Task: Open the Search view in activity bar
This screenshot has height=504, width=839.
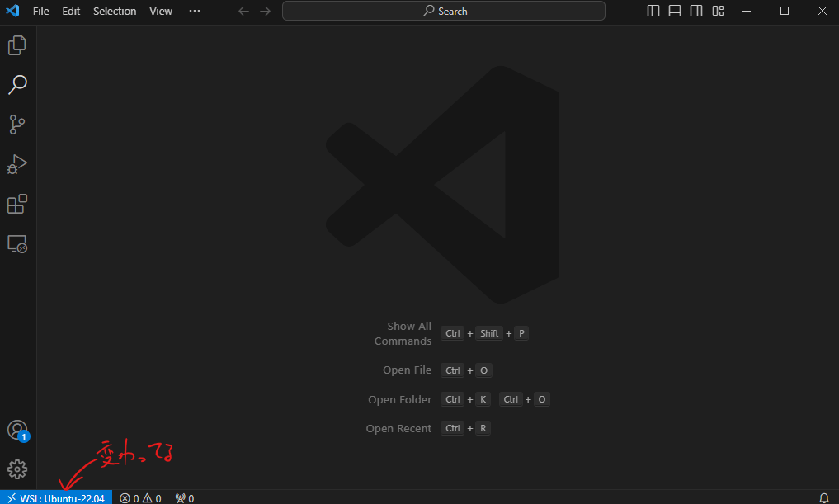Action: click(17, 84)
